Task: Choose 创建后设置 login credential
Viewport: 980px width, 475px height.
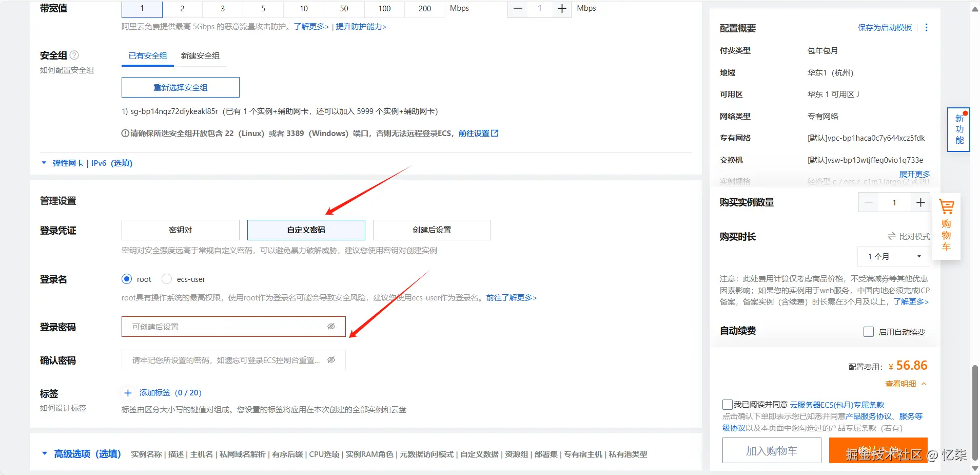Action: pos(432,230)
